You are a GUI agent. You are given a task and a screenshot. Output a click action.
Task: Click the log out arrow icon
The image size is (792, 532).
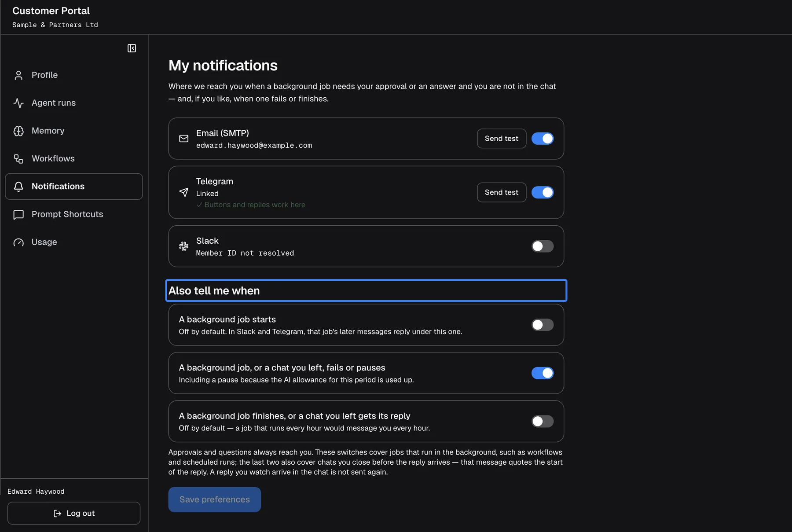(x=57, y=514)
